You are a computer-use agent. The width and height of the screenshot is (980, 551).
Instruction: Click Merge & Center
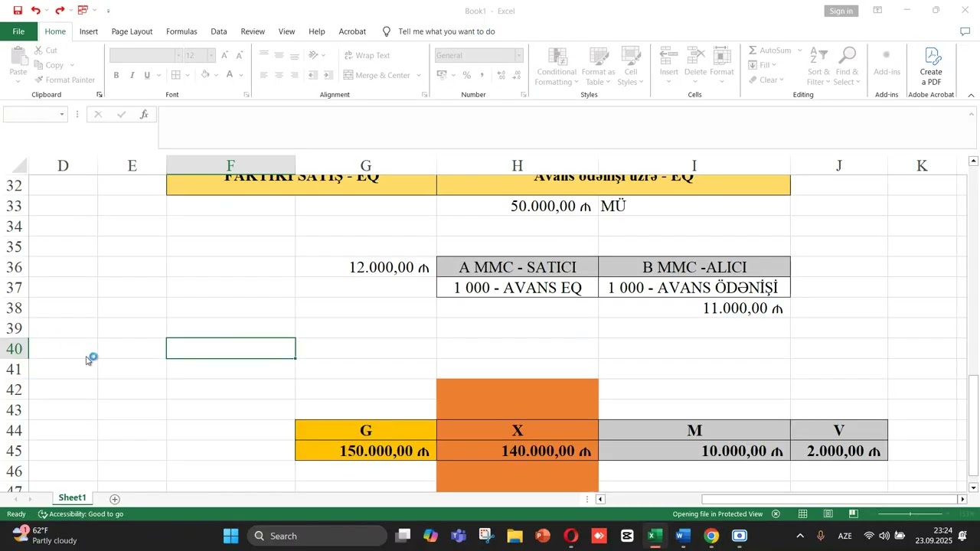(x=377, y=75)
